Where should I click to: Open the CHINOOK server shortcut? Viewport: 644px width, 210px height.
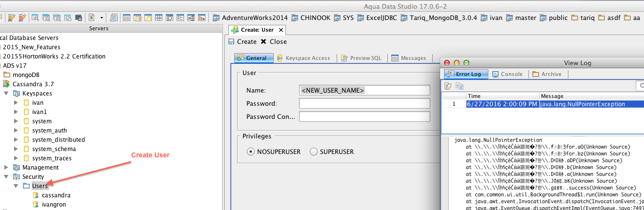311,18
